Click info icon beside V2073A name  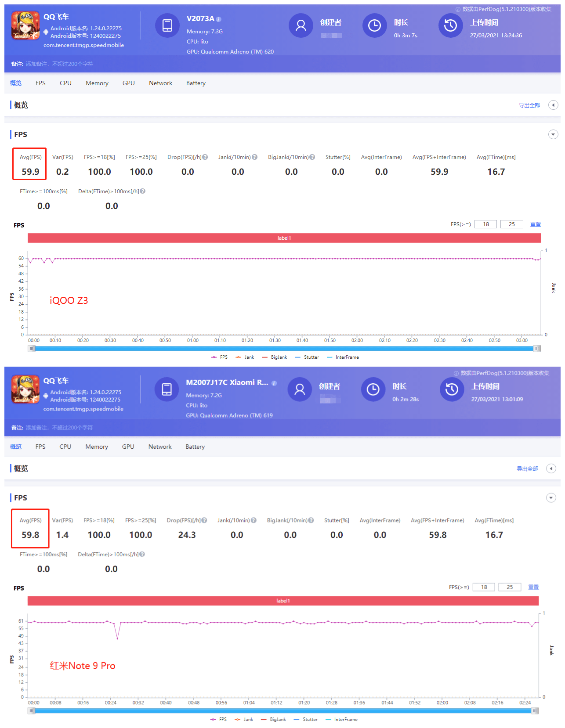(x=219, y=19)
